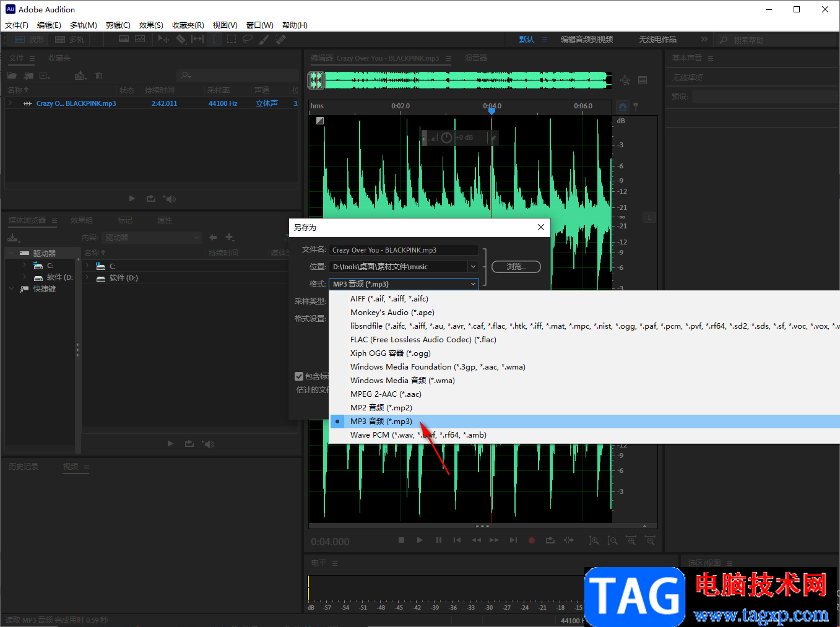The image size is (840, 627).
Task: Open the 效果(S) menu
Action: (151, 25)
